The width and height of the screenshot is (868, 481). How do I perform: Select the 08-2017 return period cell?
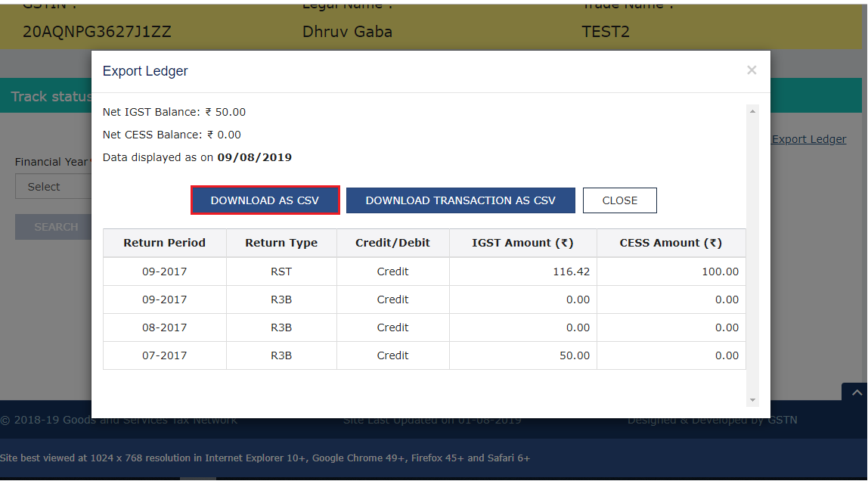(164, 327)
